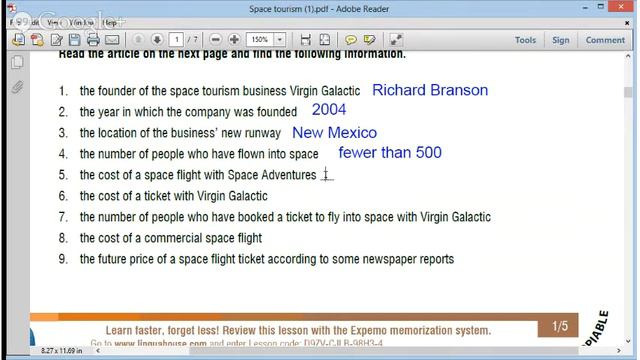Viewport: 640px width, 360px height.
Task: Close the document with the menu-bar X
Action: point(627,23)
